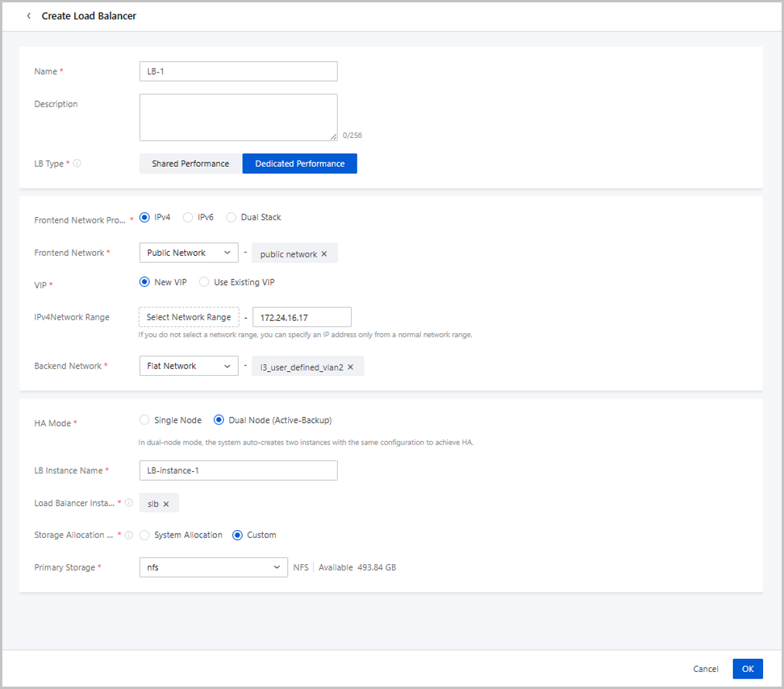Expand the Primary Storage nfs dropdown
Viewport: 784px width, 689px height.
[x=213, y=567]
